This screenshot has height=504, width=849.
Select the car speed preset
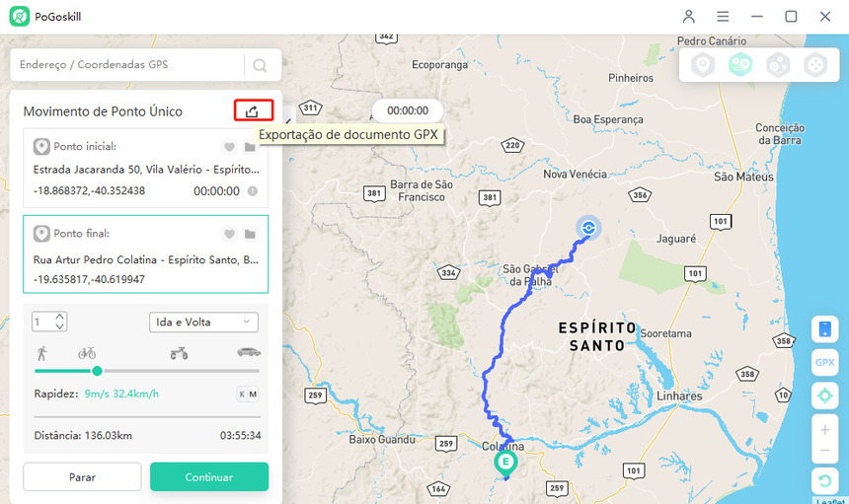coord(248,352)
